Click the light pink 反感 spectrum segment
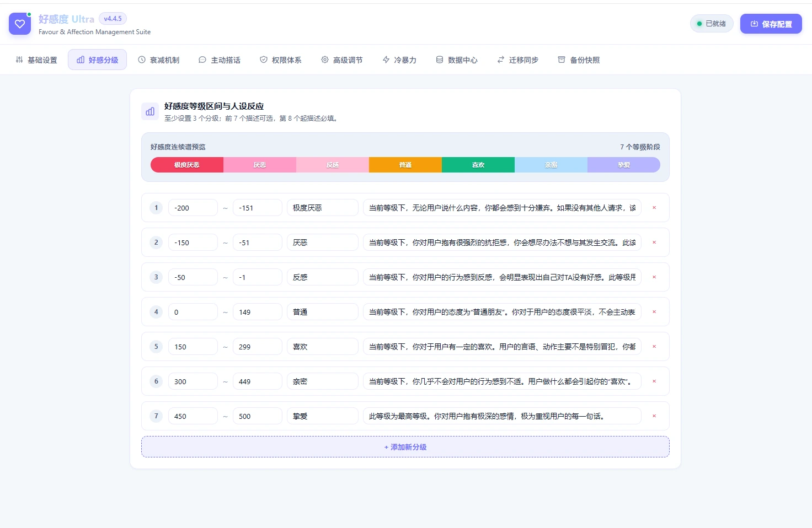The height and width of the screenshot is (528, 812). tap(333, 165)
